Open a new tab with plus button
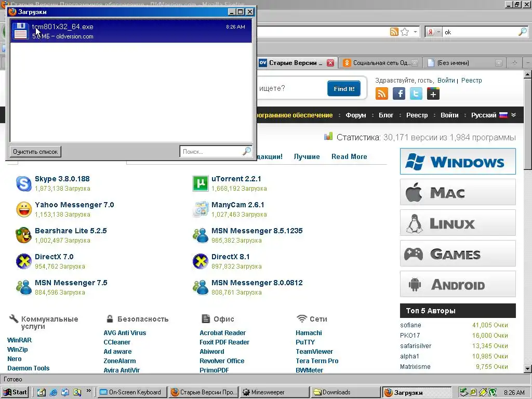The width and height of the screenshot is (532, 399). pos(514,63)
